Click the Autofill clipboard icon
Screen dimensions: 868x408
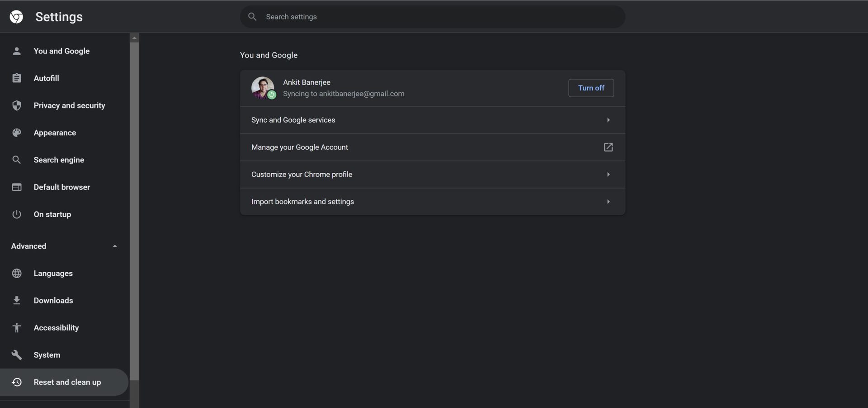point(17,78)
